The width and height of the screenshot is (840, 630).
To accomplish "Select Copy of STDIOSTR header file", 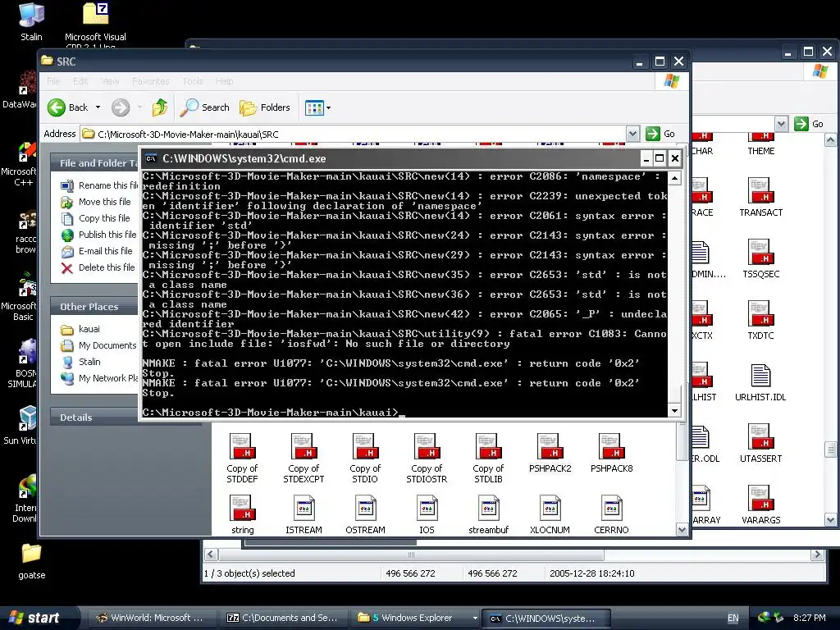I will point(427,459).
